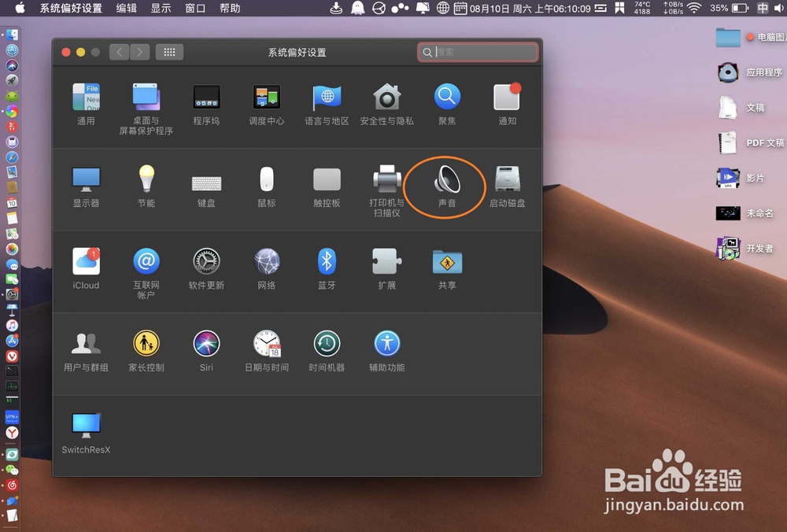787x532 pixels.
Task: Click the forward navigation arrow
Action: pyautogui.click(x=140, y=52)
